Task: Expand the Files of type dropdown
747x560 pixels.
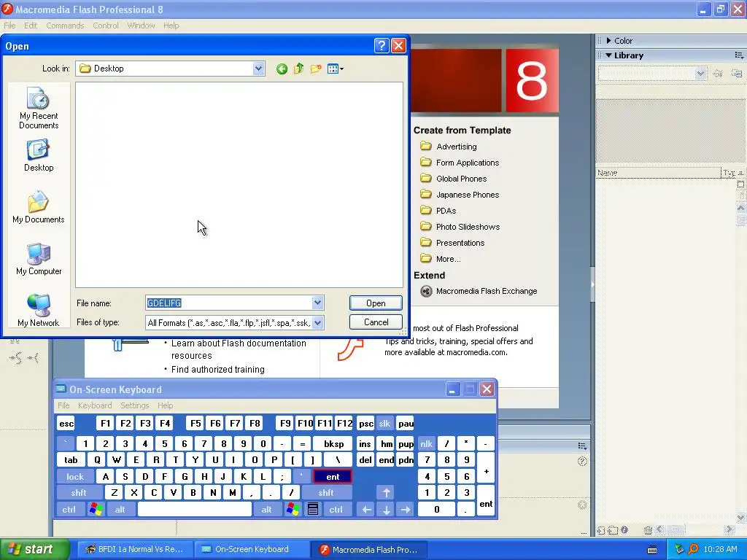Action: (317, 322)
